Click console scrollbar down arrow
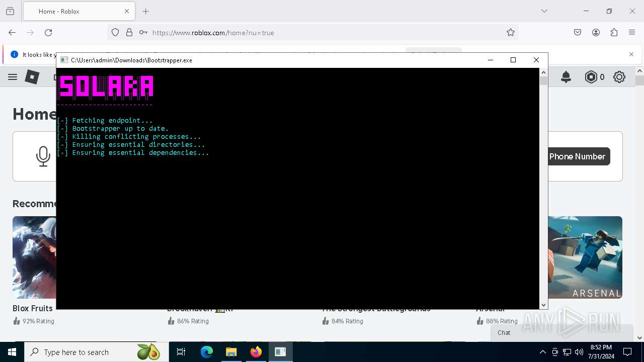The width and height of the screenshot is (644, 362). click(x=543, y=305)
